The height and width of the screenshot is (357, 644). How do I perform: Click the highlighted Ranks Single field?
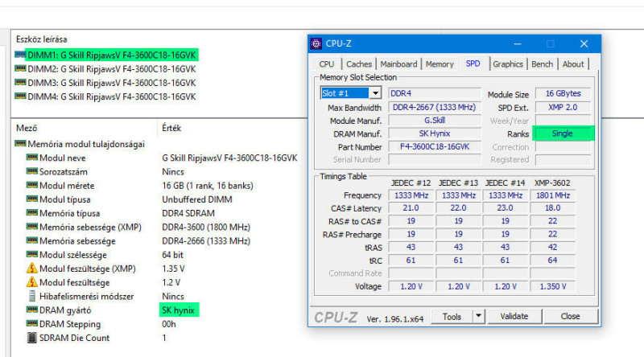click(563, 133)
